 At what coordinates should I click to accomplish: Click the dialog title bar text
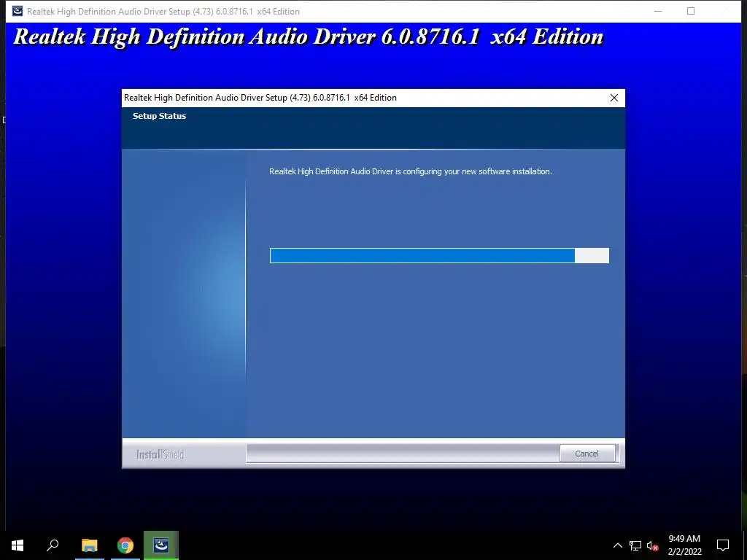[x=260, y=98]
